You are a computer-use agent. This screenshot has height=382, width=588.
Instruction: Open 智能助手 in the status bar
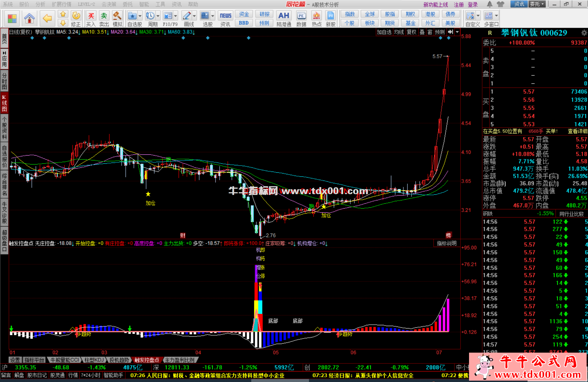pos(113,375)
